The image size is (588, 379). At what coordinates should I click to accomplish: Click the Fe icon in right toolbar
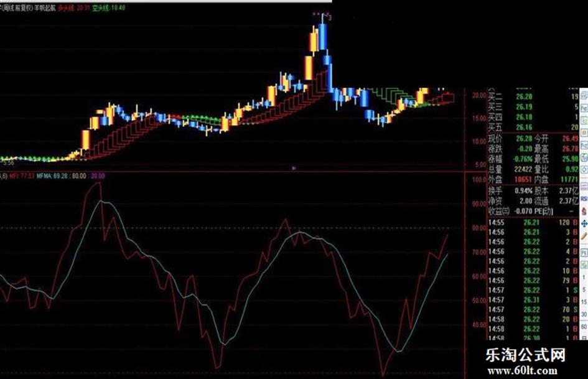coord(584,108)
